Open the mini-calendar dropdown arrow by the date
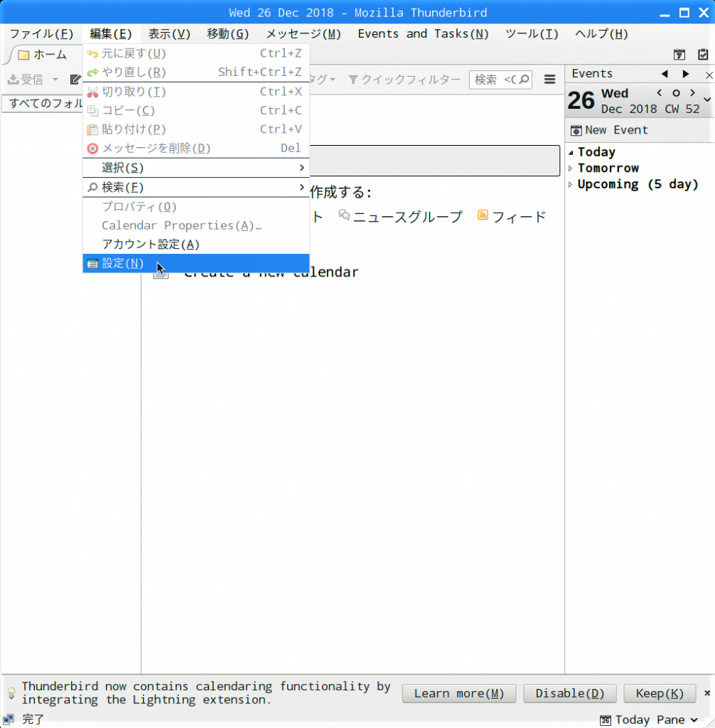 coord(707,100)
